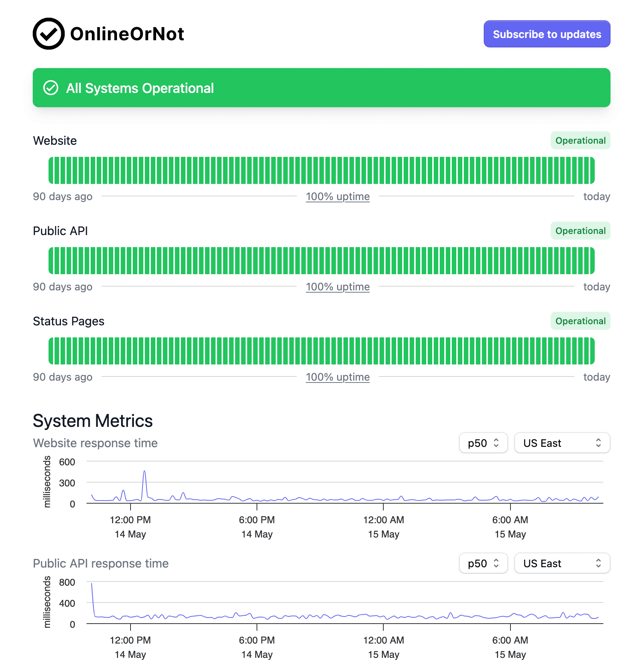Open the 100% uptime link under Status Pages
The height and width of the screenshot is (671, 644).
click(337, 377)
